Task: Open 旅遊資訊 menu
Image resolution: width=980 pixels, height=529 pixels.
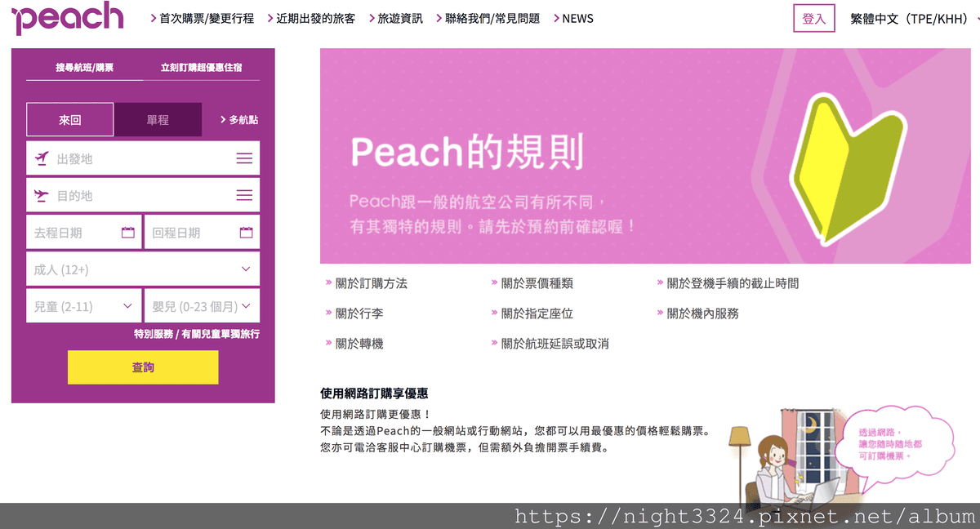Action: 395,18
